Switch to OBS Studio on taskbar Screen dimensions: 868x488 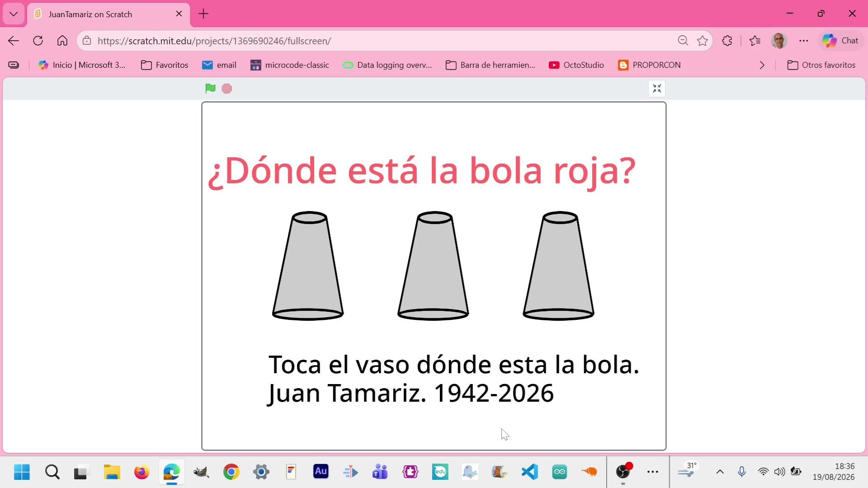[x=623, y=472]
